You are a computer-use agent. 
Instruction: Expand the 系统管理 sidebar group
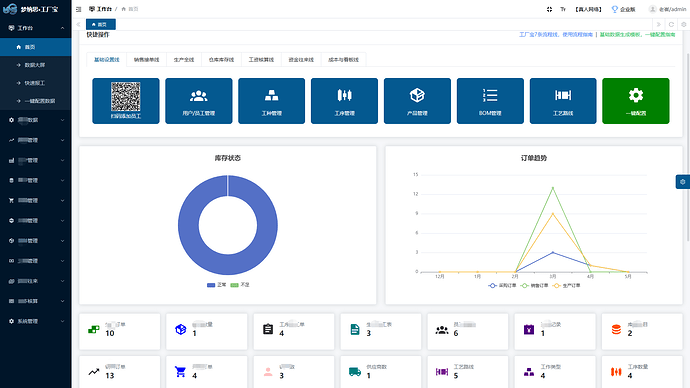click(36, 322)
